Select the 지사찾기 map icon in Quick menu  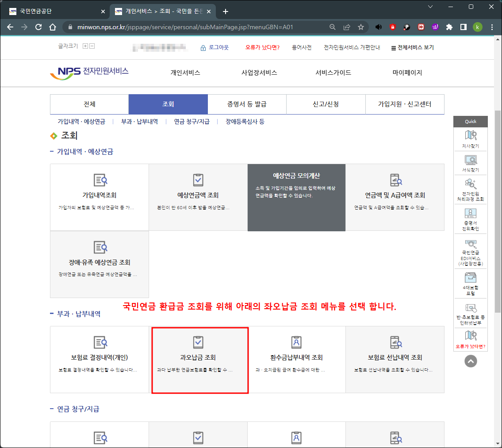point(470,137)
